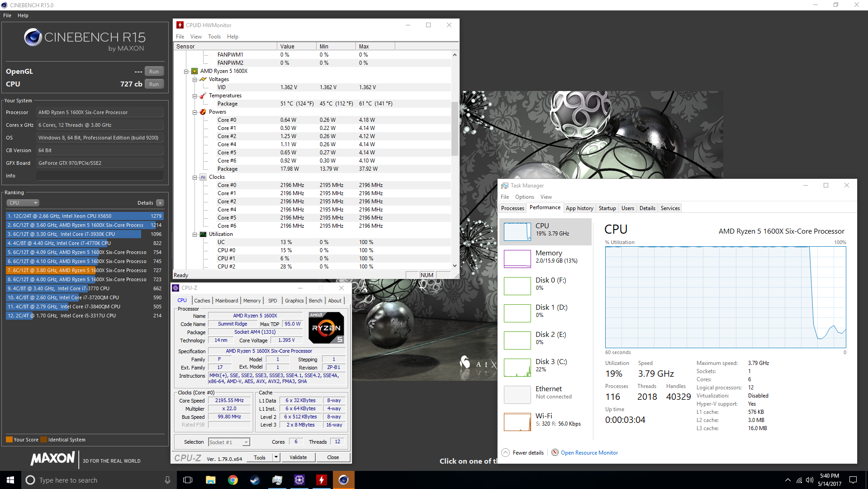Click the Ryzen 5 logo in CPU-Z
The height and width of the screenshot is (489, 868).
(x=326, y=328)
